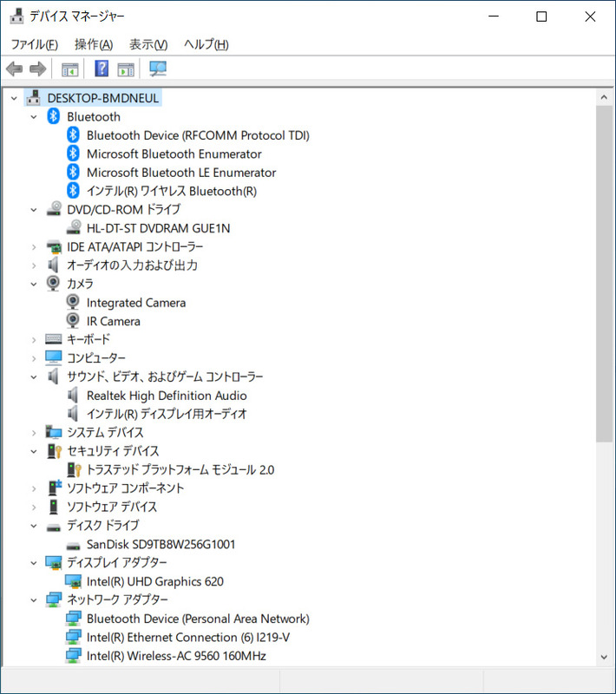Screen dimensions: 616x694
Task: Open Help via the blue question mark icon
Action: [102, 69]
